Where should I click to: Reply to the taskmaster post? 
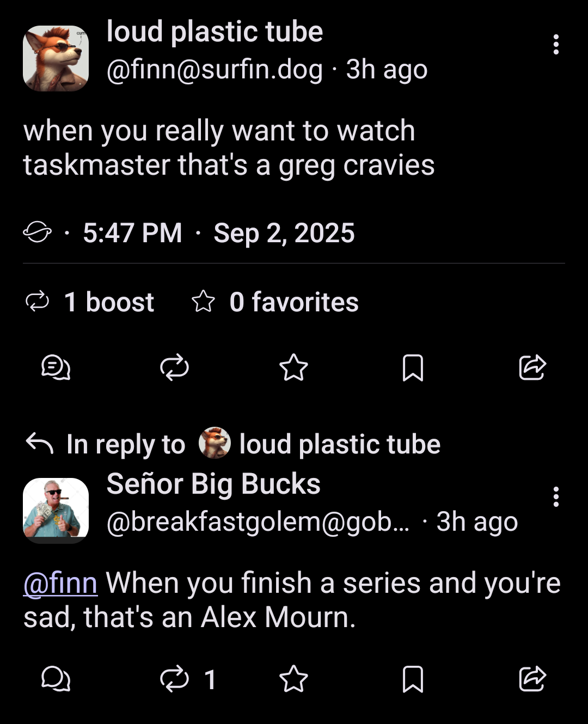57,368
